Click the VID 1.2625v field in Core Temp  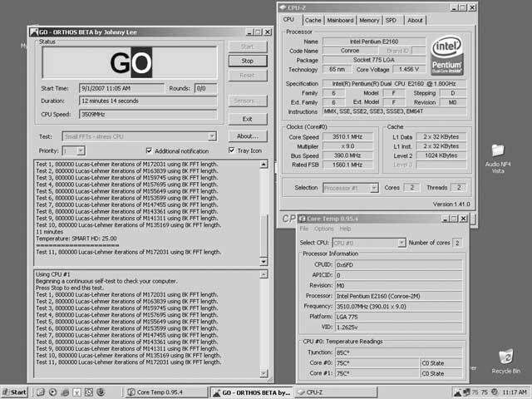pyautogui.click(x=399, y=328)
